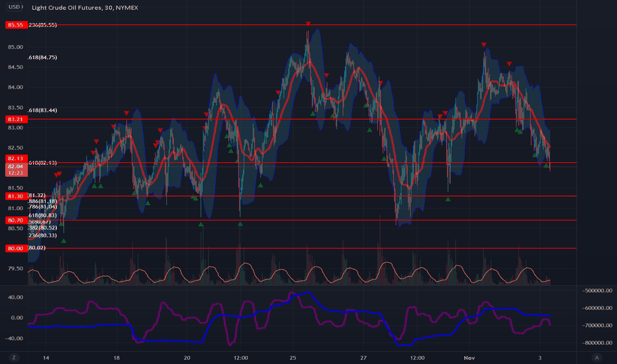
Task: Select the red 83.21 price label
Action: coord(16,119)
